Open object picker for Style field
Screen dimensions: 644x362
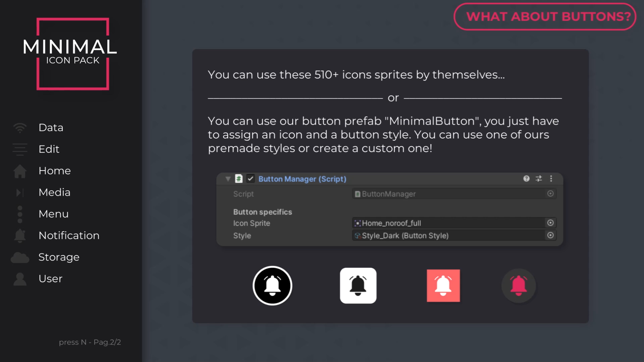[550, 235]
